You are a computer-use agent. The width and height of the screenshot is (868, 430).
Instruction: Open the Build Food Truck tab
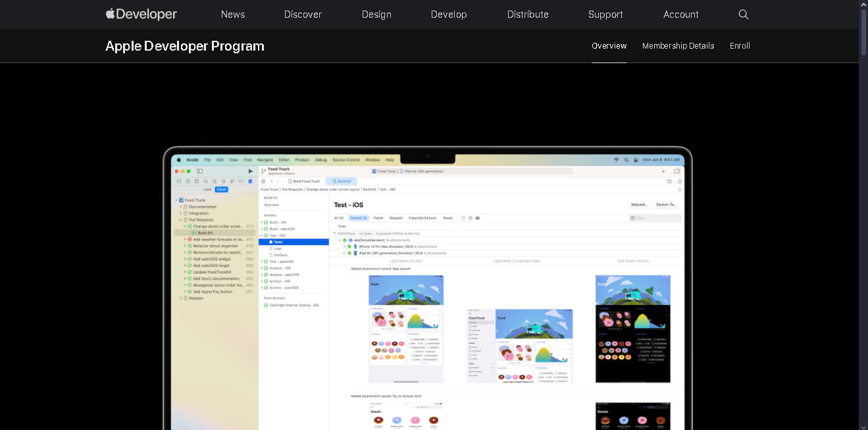pyautogui.click(x=303, y=181)
